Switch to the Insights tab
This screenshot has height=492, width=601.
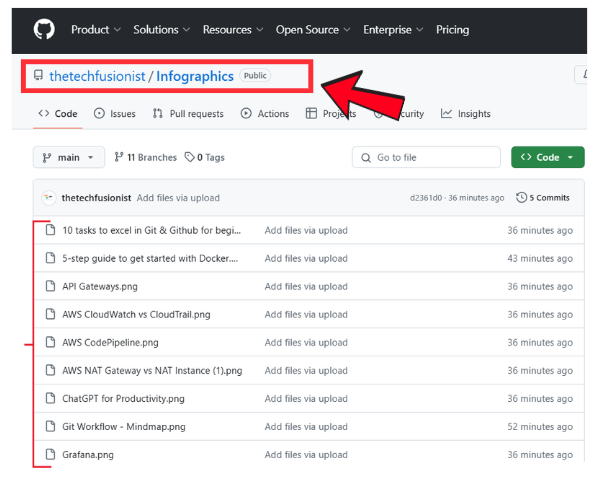tap(466, 114)
